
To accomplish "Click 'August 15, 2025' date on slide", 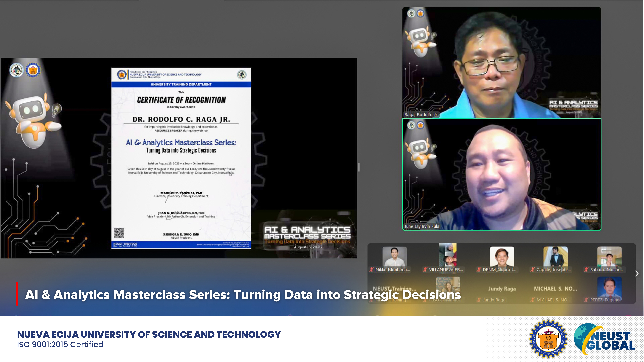I will coord(308,247).
